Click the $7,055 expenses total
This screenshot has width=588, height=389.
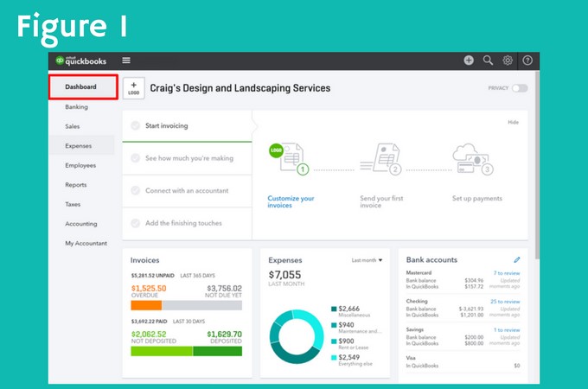pyautogui.click(x=284, y=275)
